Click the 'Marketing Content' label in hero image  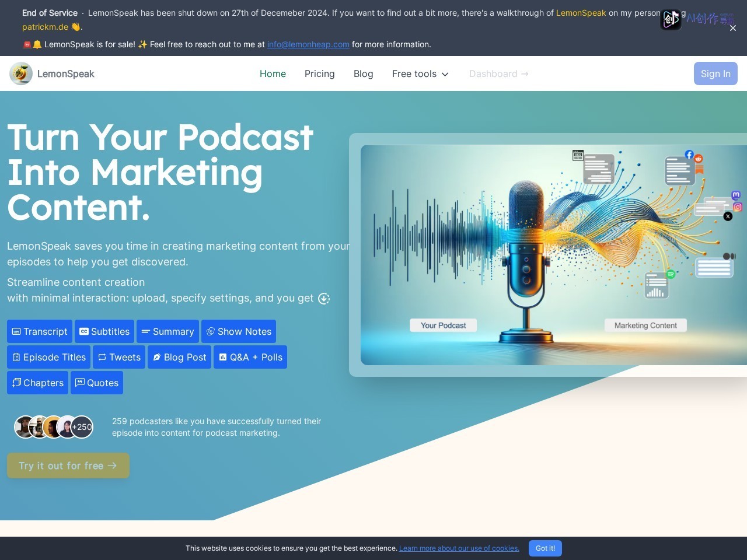tap(645, 325)
